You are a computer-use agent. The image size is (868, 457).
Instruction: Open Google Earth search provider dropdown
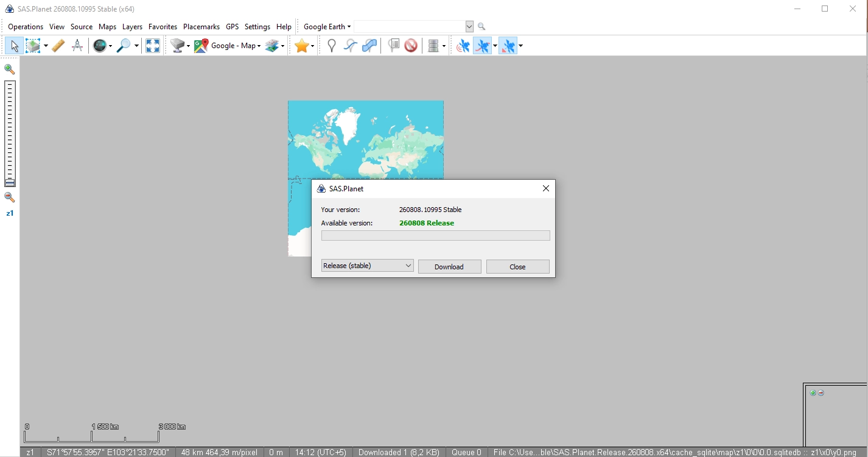point(327,27)
